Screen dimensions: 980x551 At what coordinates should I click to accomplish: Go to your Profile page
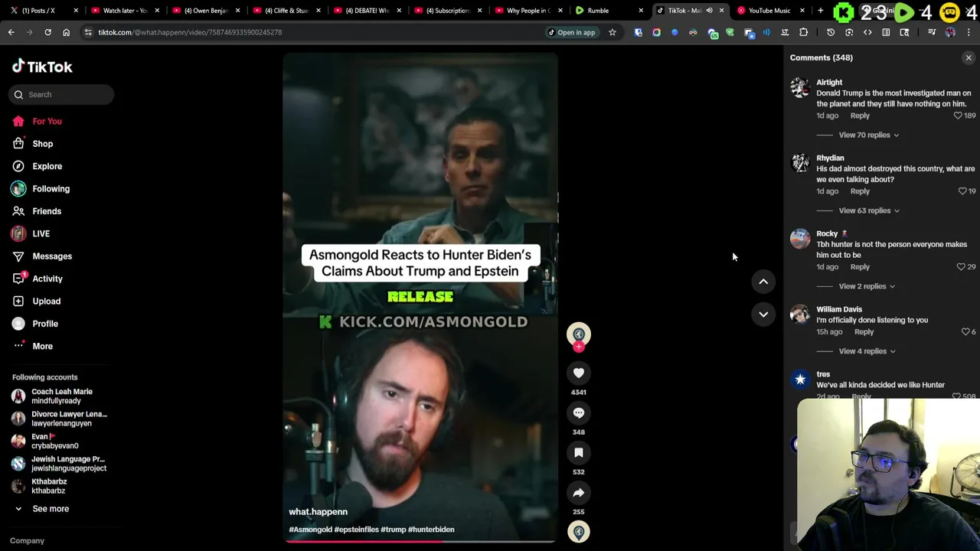44,324
